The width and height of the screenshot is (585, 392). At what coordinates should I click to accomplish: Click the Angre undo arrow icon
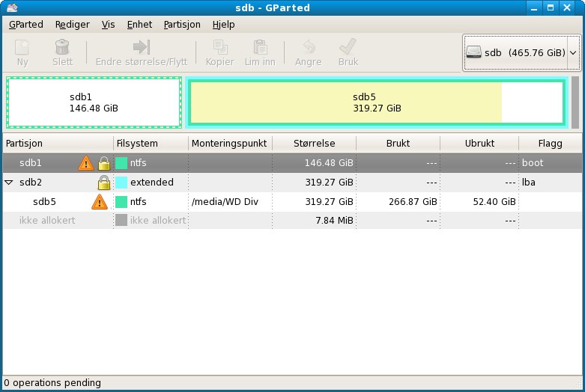[x=309, y=47]
